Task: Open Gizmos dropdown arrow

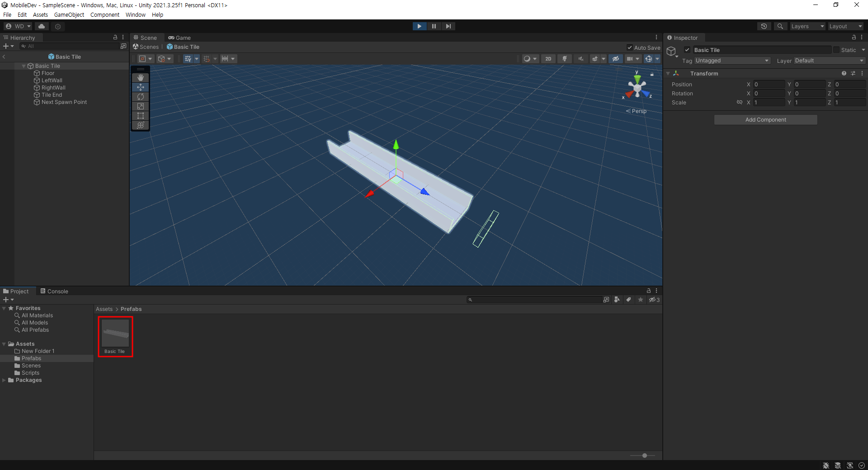Action: pos(657,59)
